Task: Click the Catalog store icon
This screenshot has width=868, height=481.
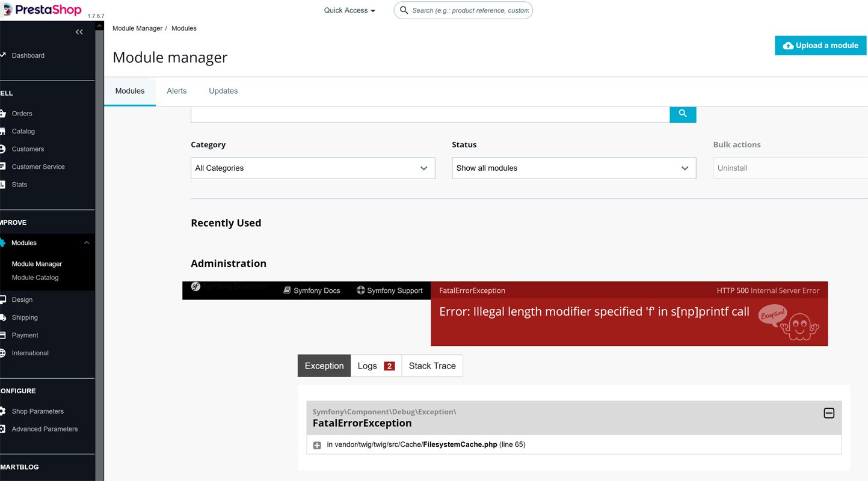Action: [3, 131]
